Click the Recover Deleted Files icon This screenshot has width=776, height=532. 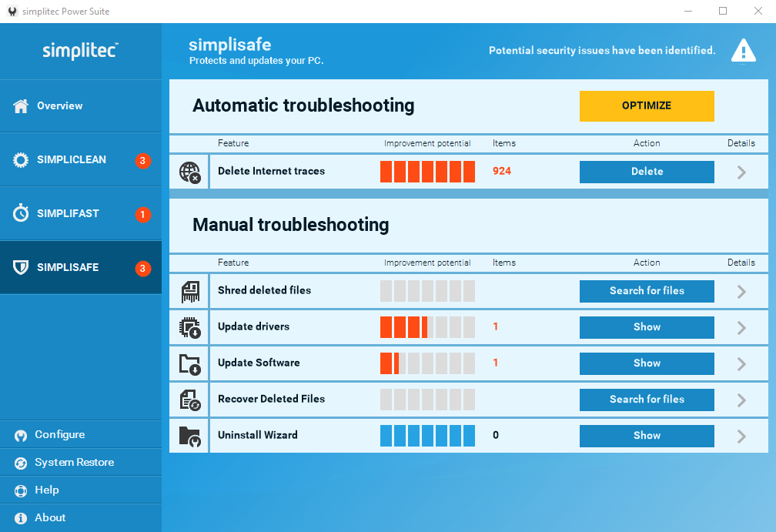pyautogui.click(x=190, y=400)
